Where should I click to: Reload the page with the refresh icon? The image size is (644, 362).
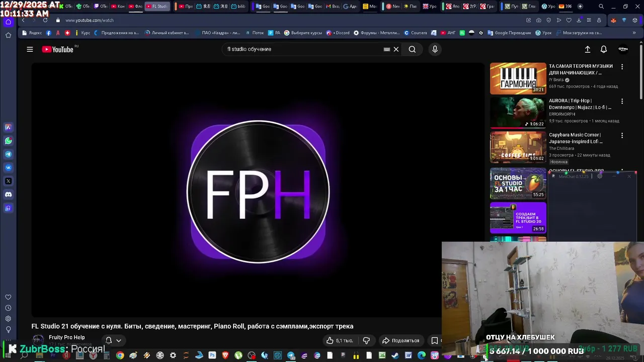pyautogui.click(x=45, y=20)
